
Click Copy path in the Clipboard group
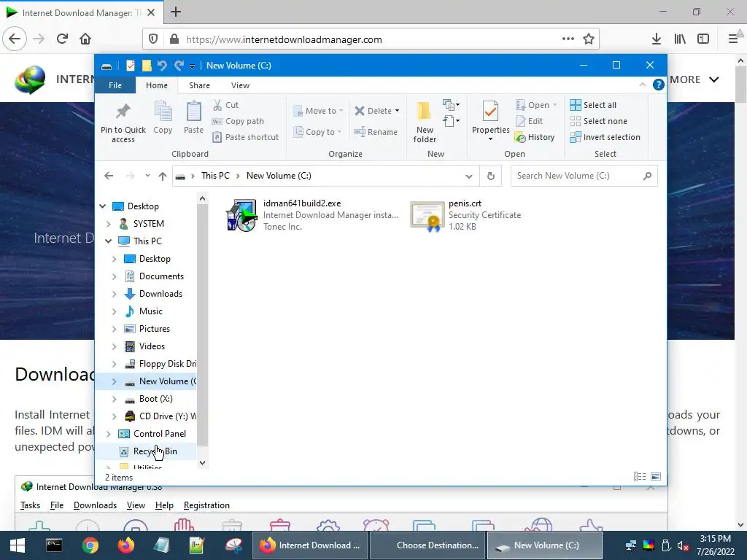[238, 121]
